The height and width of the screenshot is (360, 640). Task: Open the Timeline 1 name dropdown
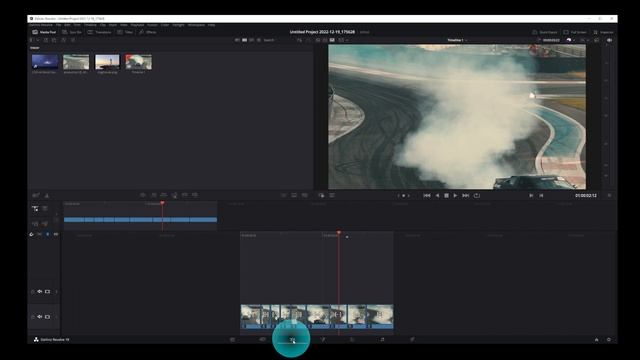tap(457, 40)
